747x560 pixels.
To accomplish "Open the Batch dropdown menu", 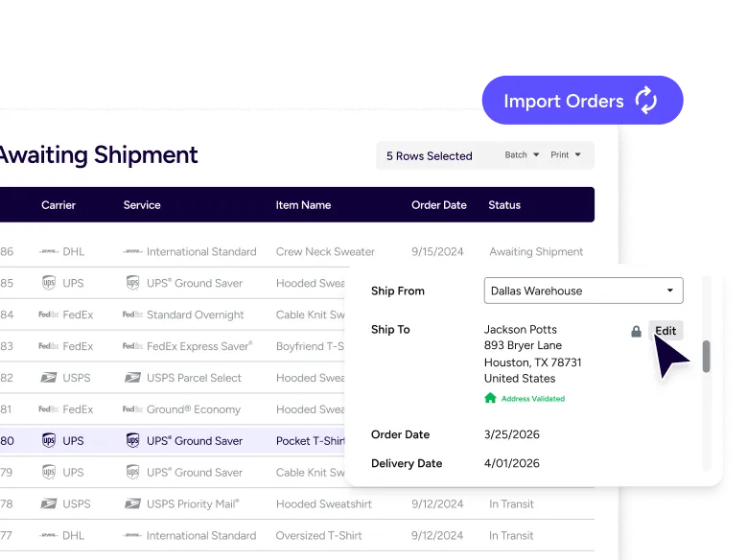I will 523,155.
